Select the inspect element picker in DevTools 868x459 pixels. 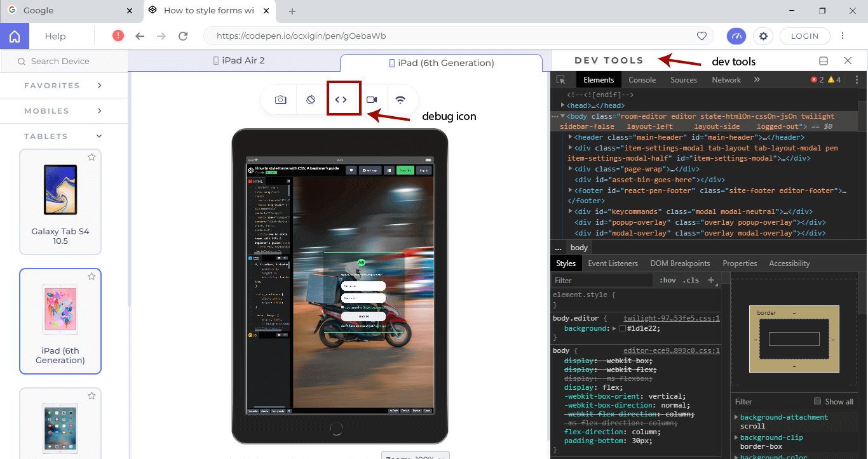(x=562, y=79)
